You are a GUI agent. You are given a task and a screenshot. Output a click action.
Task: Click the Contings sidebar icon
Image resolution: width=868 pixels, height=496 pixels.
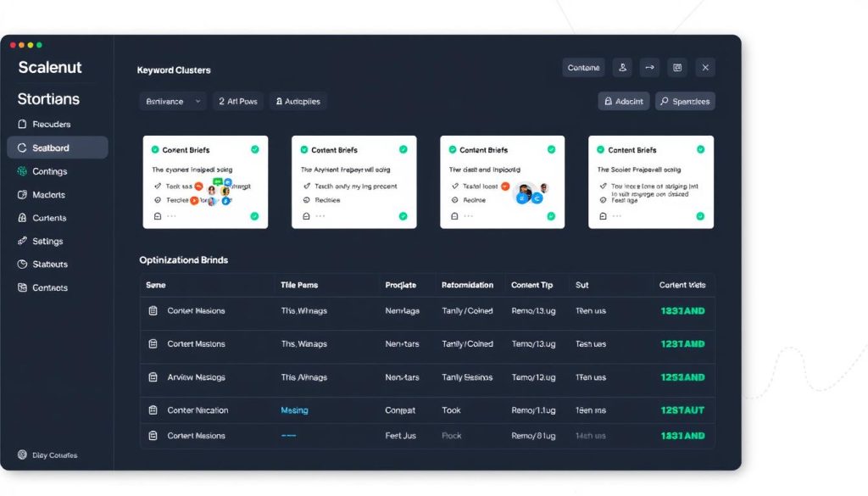click(23, 171)
